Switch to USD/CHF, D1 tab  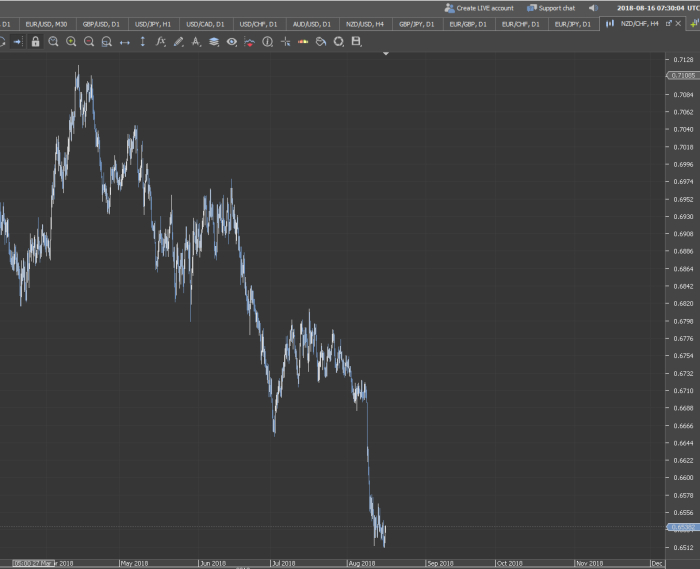pos(258,24)
